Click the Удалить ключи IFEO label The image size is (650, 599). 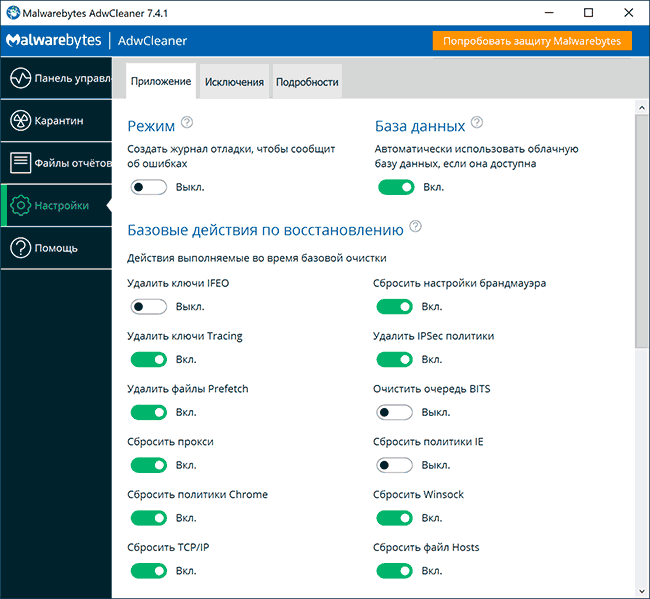coord(178,283)
